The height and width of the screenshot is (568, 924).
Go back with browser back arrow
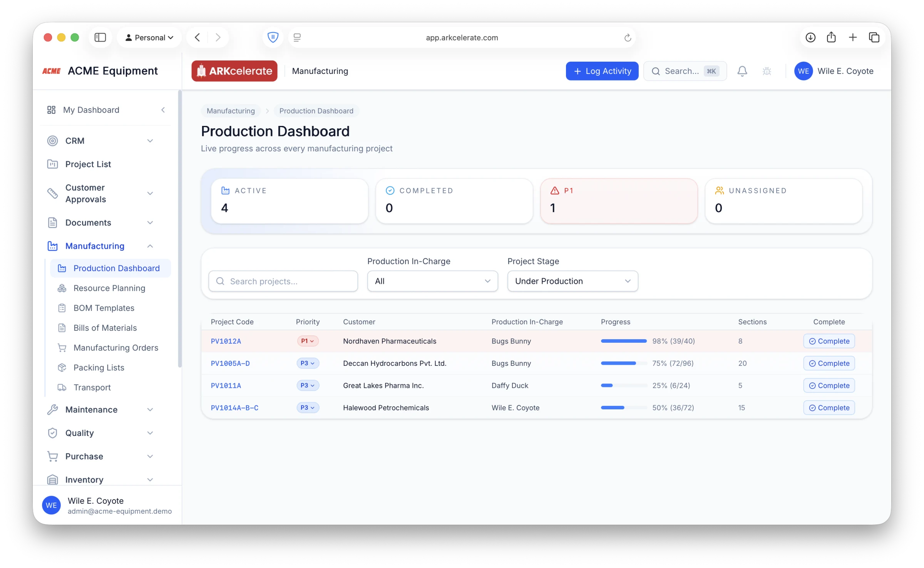click(x=197, y=37)
